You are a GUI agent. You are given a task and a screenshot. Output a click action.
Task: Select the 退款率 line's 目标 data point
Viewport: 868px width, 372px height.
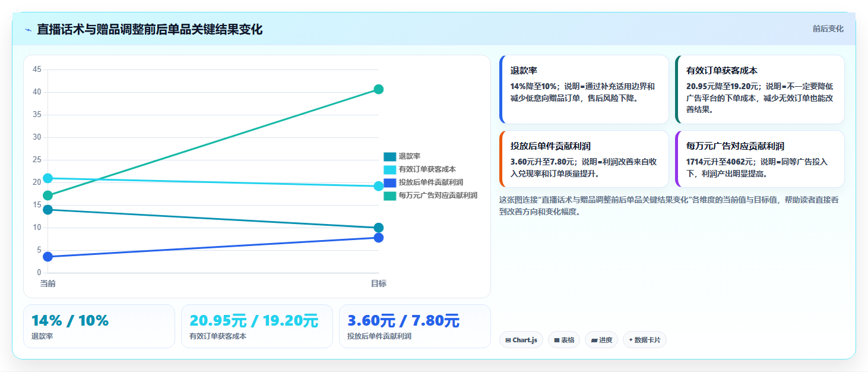click(379, 228)
